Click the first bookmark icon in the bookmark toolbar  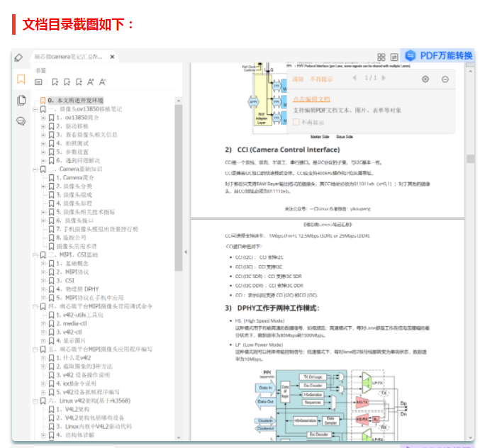[55, 82]
